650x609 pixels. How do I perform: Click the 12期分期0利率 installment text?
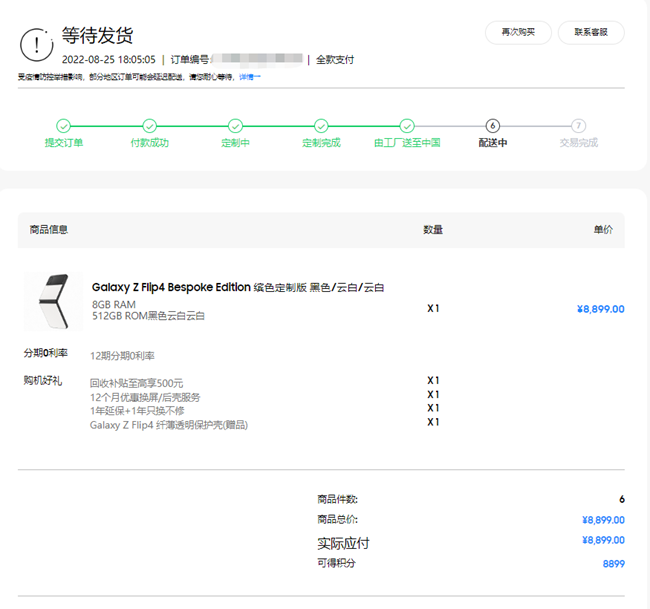click(x=122, y=355)
